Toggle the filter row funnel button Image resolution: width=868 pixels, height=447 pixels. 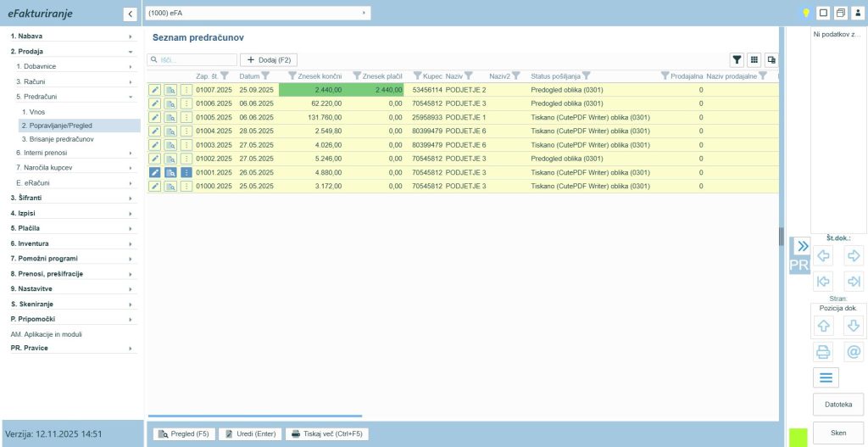coord(737,59)
